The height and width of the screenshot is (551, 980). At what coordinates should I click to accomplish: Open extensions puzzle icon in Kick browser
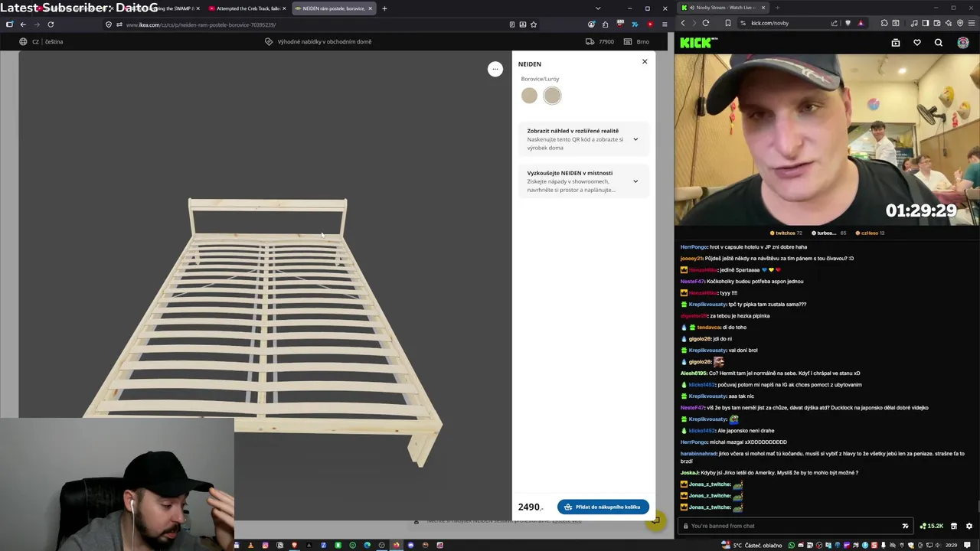[884, 23]
